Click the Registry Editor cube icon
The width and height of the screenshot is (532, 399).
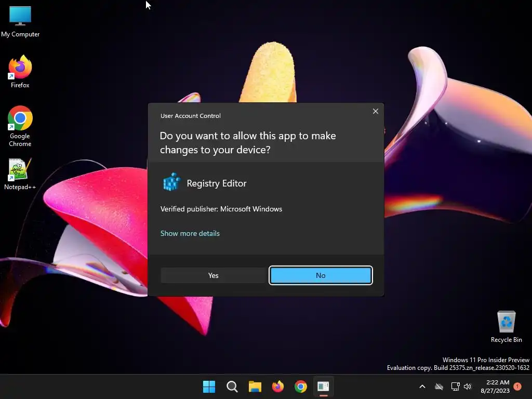tap(171, 182)
